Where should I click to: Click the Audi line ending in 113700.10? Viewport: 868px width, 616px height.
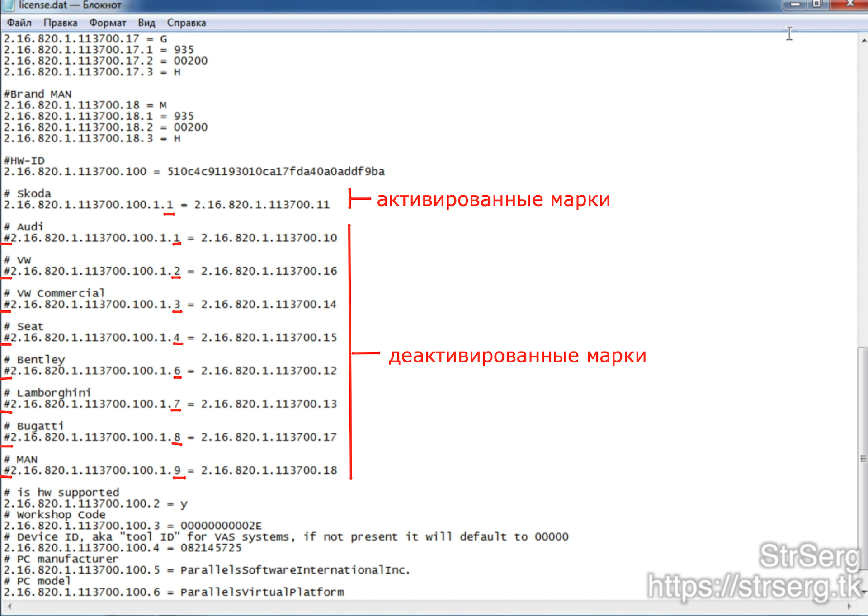(x=170, y=238)
